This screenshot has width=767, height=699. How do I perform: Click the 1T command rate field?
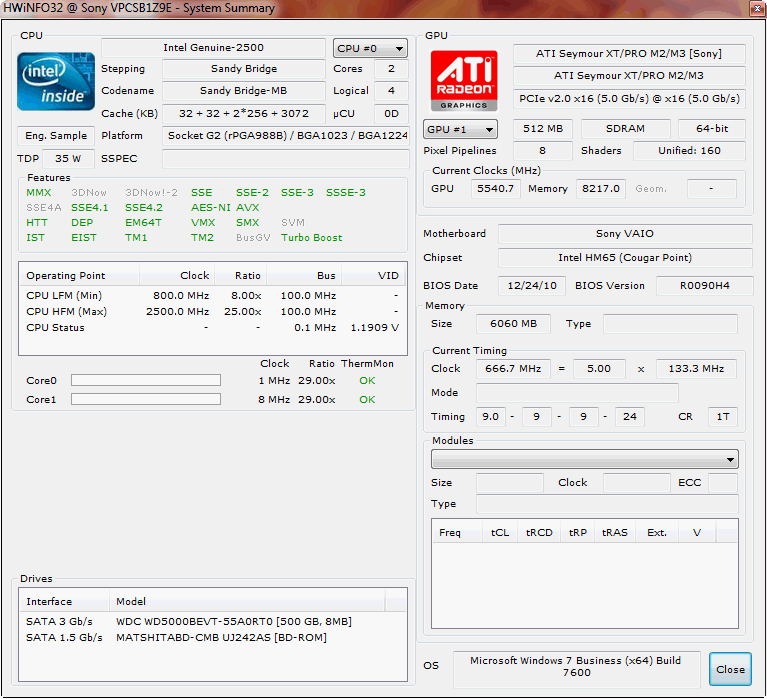click(x=722, y=416)
